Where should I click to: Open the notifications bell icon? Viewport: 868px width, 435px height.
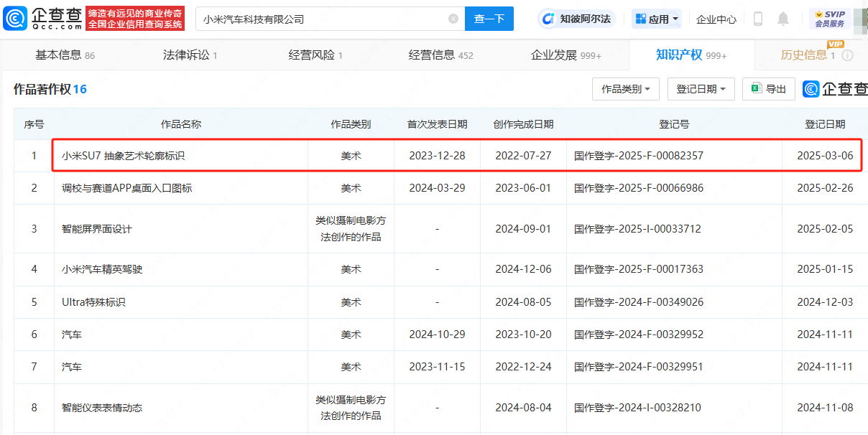click(783, 19)
